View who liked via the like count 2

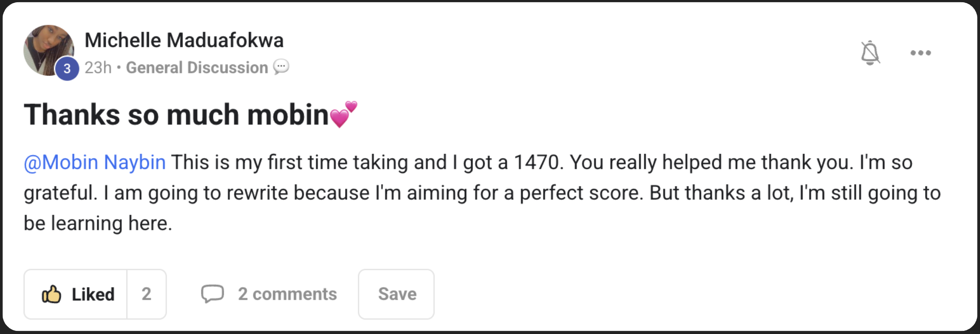pyautogui.click(x=146, y=294)
